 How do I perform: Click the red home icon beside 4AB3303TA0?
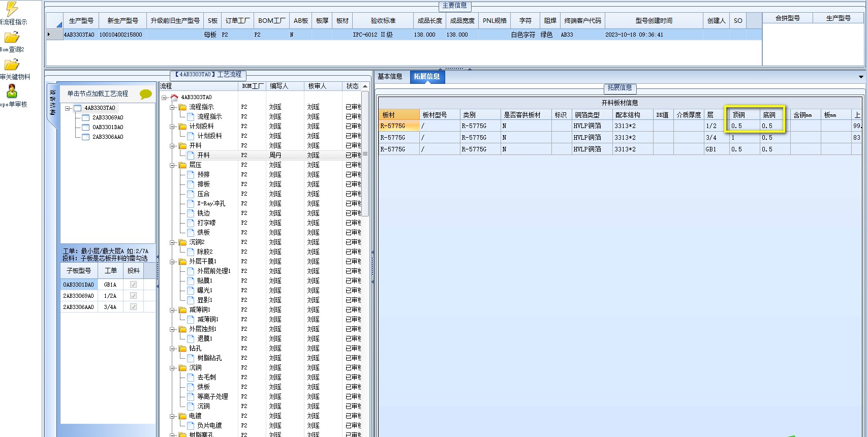[174, 97]
